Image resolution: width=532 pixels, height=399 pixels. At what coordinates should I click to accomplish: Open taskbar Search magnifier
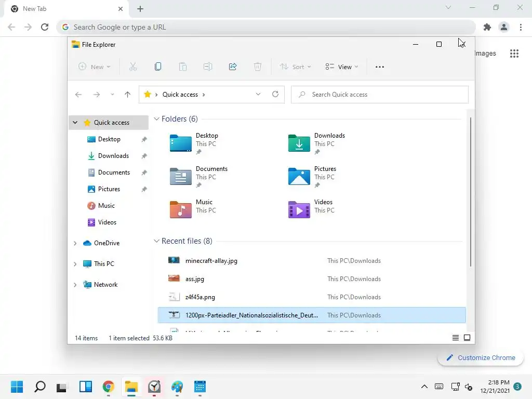point(40,387)
